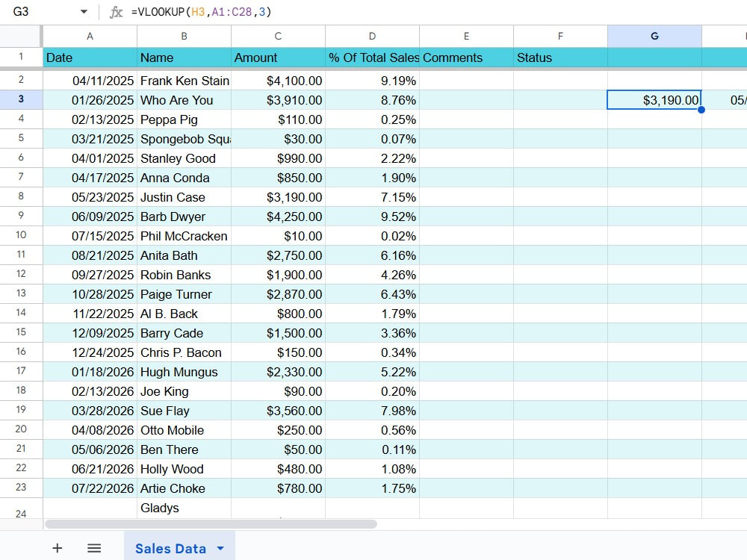Select the date cell 07/22/2026
Image resolution: width=747 pixels, height=560 pixels.
pos(90,488)
